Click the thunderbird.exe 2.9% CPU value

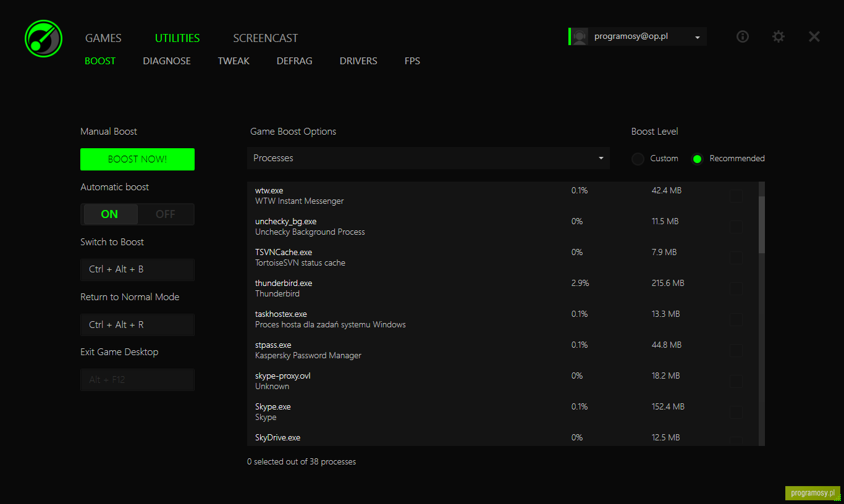[580, 283]
